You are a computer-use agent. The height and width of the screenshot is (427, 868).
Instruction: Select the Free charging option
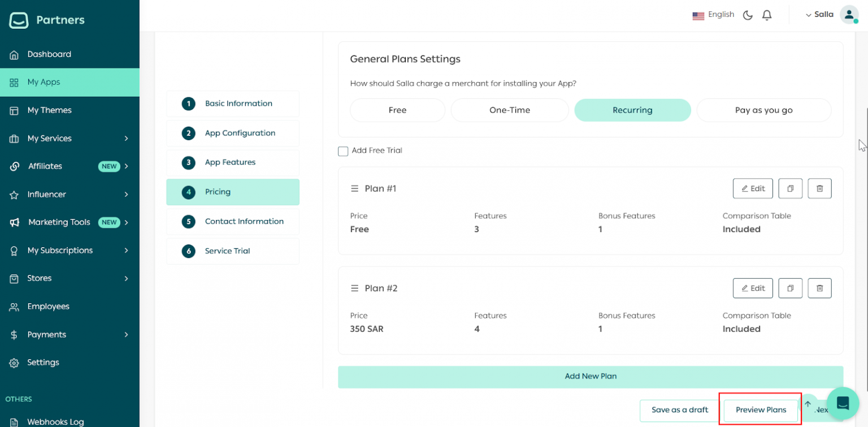pyautogui.click(x=397, y=110)
